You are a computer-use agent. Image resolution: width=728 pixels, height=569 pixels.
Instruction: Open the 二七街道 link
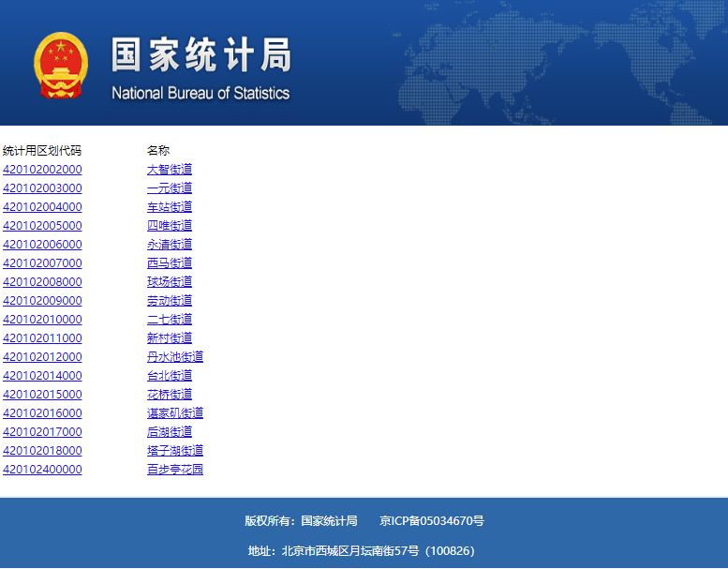(170, 319)
